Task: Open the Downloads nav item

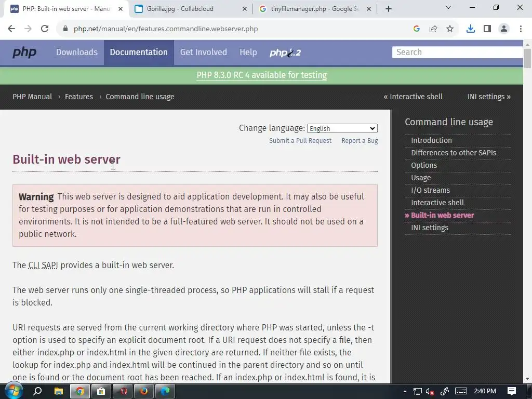Action: [x=77, y=52]
